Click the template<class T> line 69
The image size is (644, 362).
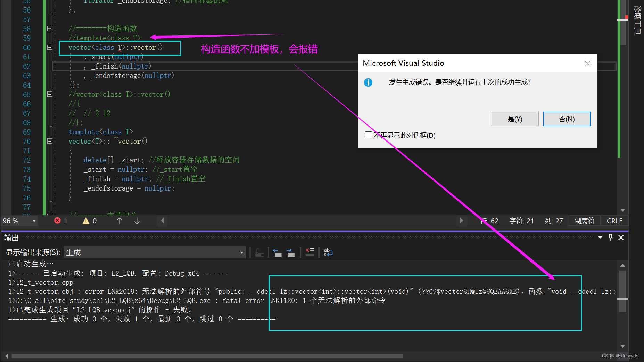tap(101, 132)
